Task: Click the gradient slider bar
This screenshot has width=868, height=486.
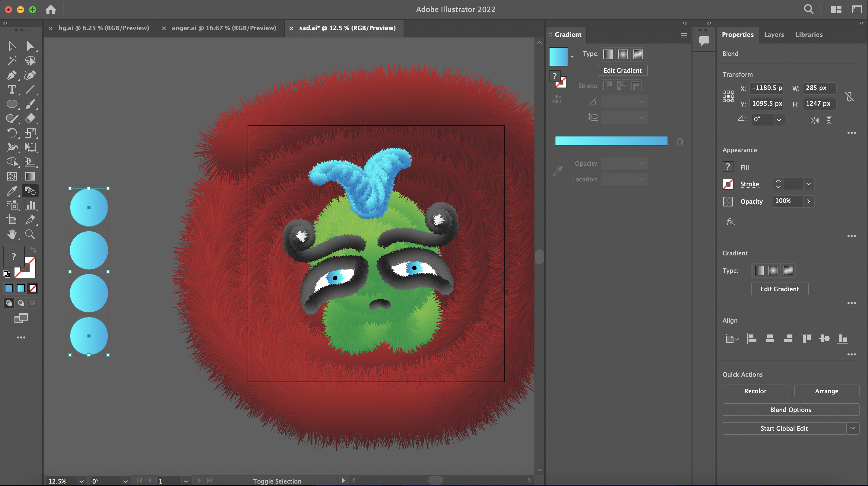Action: [611, 141]
